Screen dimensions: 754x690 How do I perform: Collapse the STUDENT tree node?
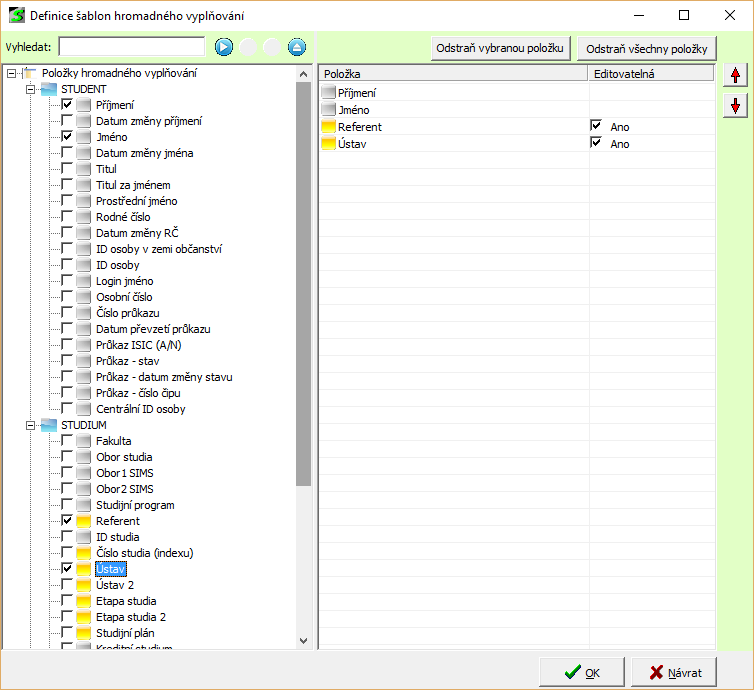pos(30,89)
